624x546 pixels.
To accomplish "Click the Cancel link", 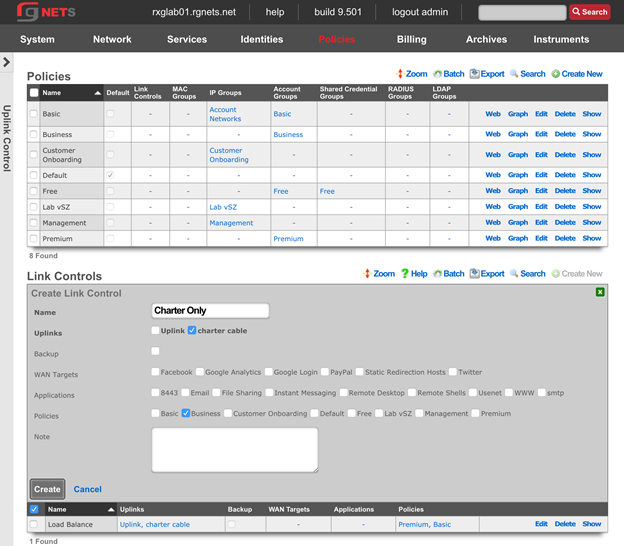I will [x=88, y=489].
